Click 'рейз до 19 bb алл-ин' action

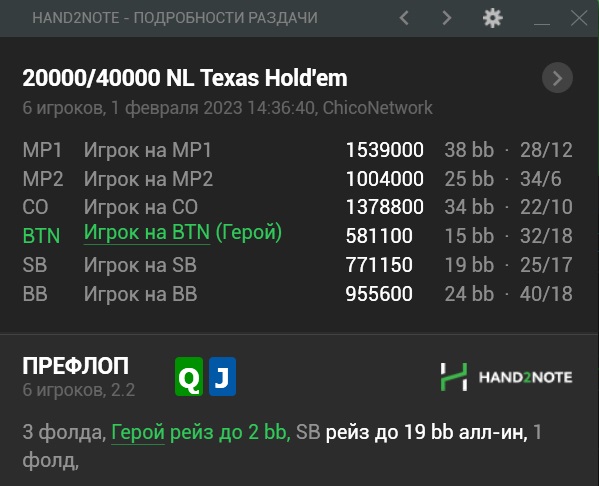tap(427, 432)
